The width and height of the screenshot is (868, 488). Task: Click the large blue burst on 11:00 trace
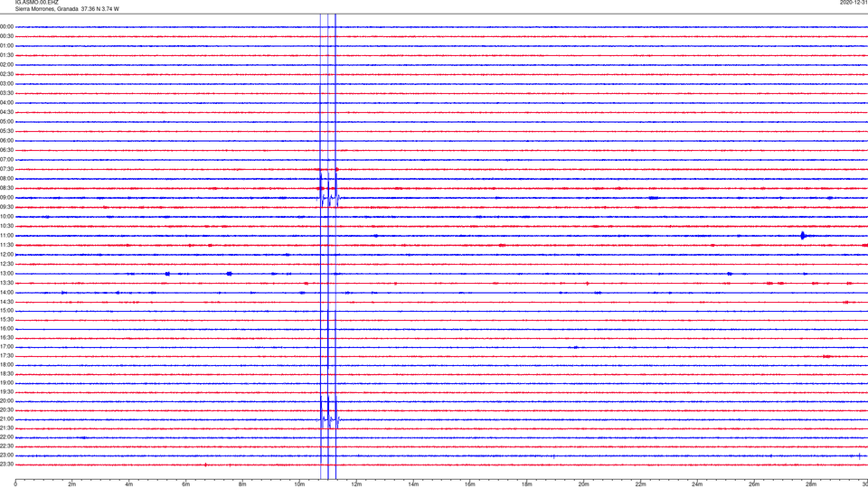pos(803,236)
